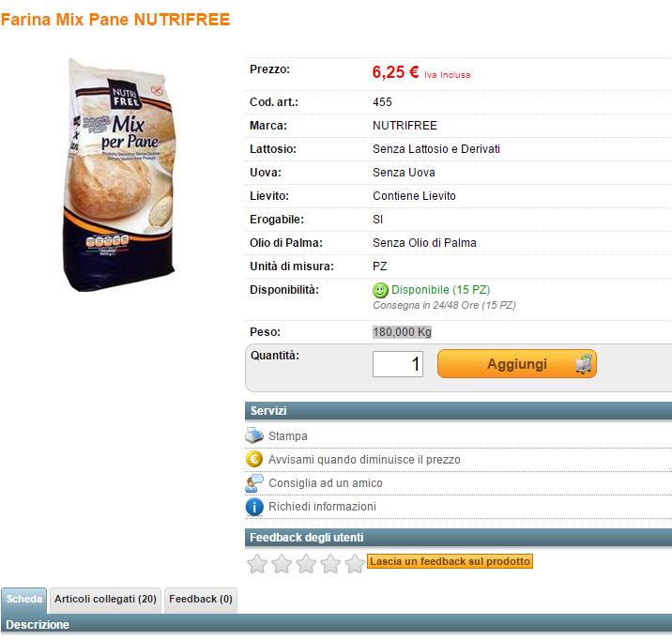Screen dimensions: 672x640
Task: Rate product with the first star
Action: tap(257, 563)
